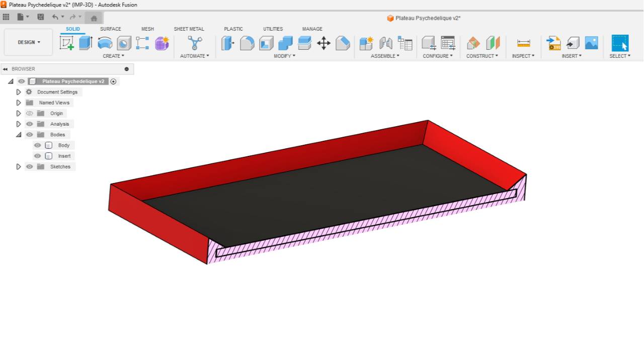Switch to the UTILITIES tab
Screen dimensions: 644x362
click(273, 29)
